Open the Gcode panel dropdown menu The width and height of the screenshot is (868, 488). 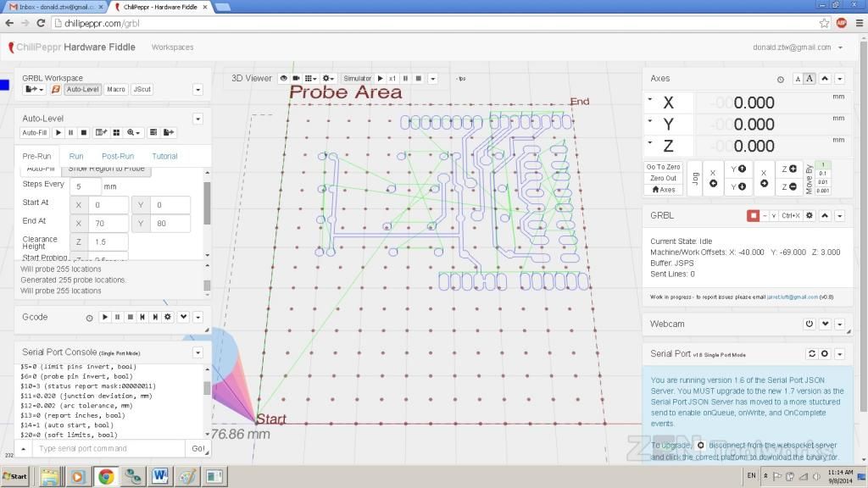click(198, 318)
